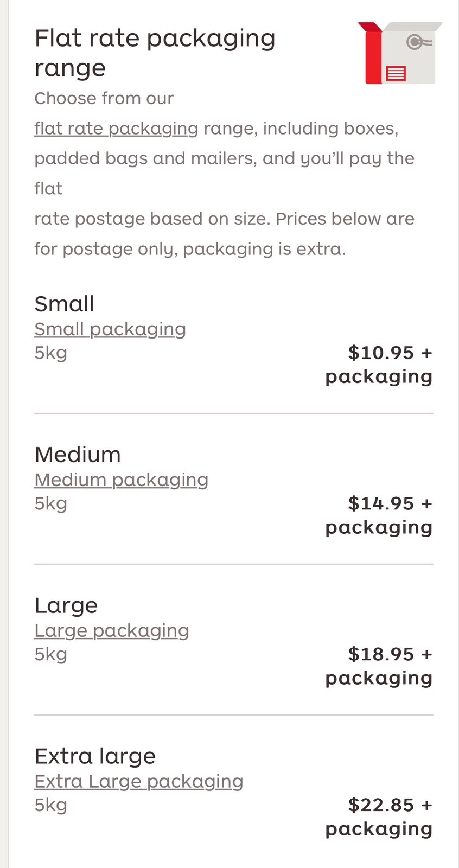Open the Extra Large packaging link
459x868 pixels.
point(139,782)
